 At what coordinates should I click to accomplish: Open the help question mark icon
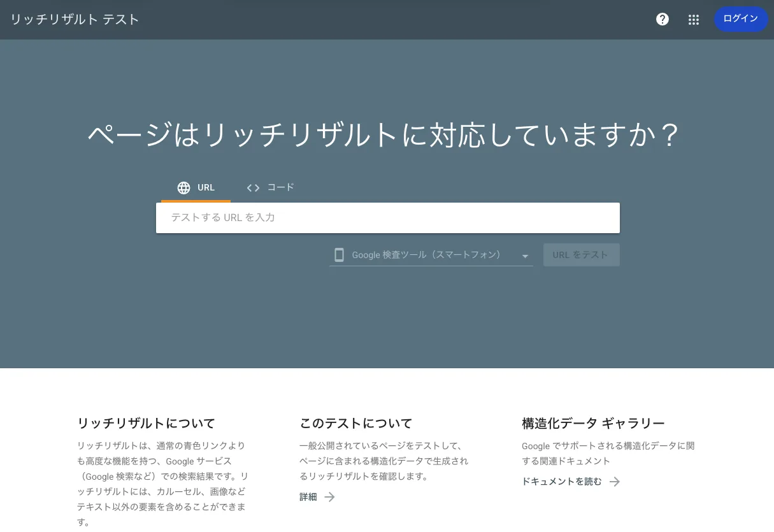663,19
